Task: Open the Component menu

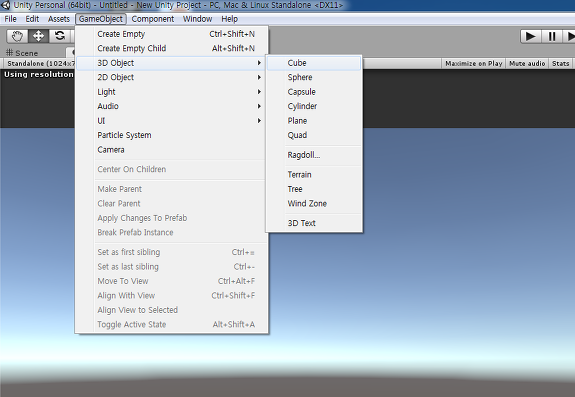Action: (153, 19)
